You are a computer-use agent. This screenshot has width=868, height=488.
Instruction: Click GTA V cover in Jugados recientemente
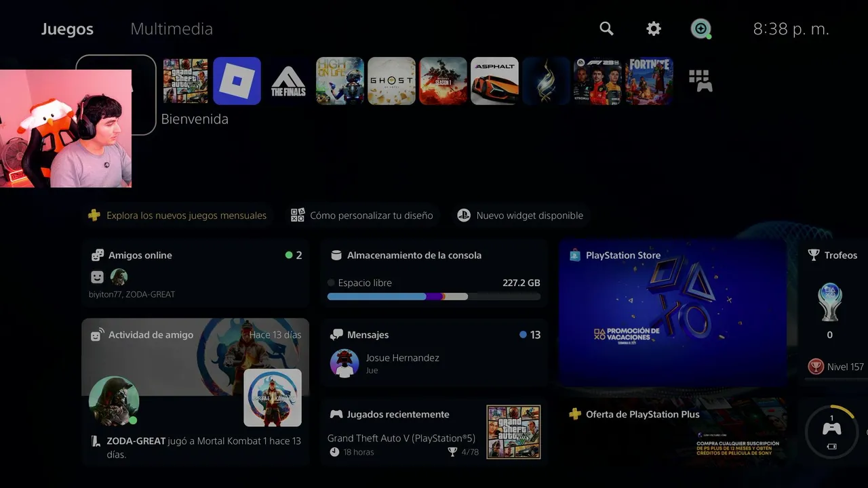pos(513,432)
